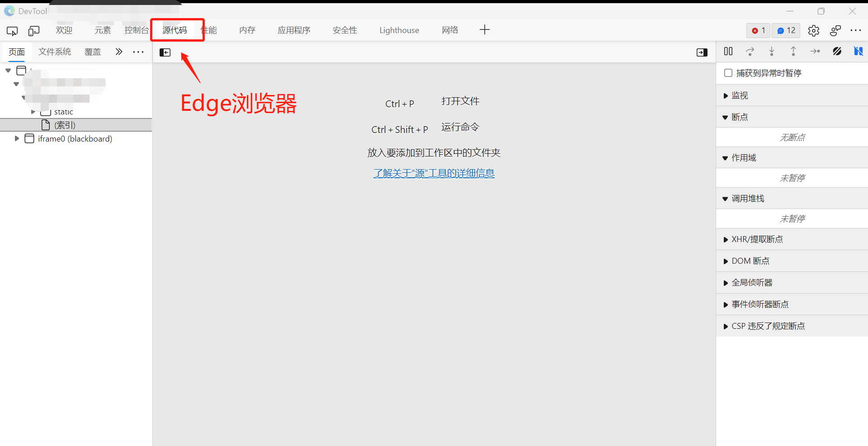Image resolution: width=868 pixels, height=446 pixels.
Task: Open DevTools settings gear
Action: pyautogui.click(x=814, y=30)
